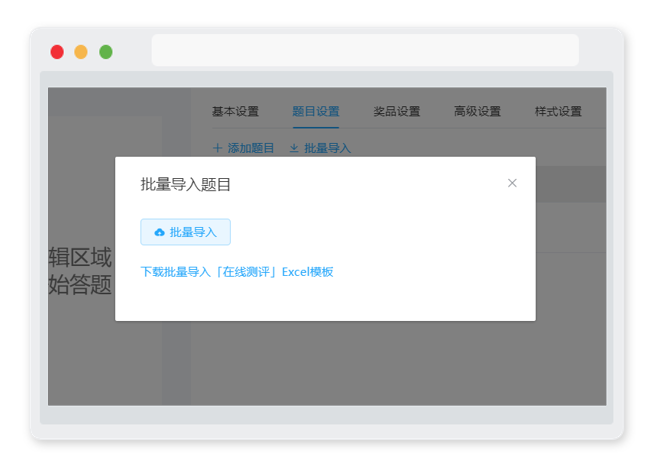660x460 pixels.
Task: Click the 批量导入题目 dialog title
Action: click(185, 184)
